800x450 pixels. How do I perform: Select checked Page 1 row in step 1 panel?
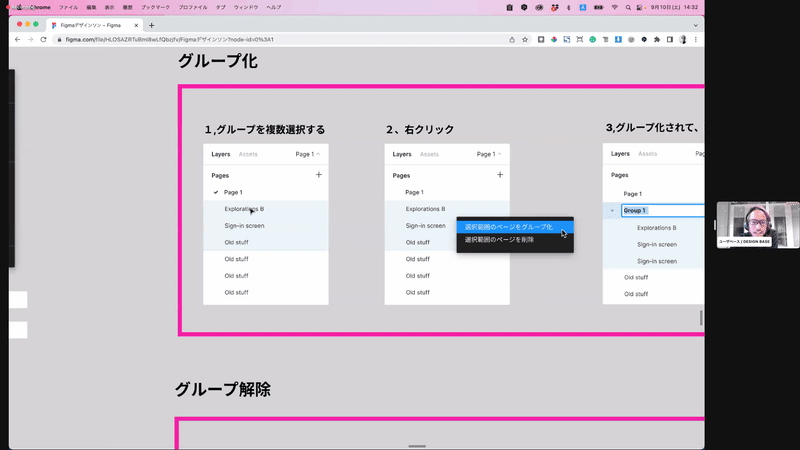click(266, 192)
